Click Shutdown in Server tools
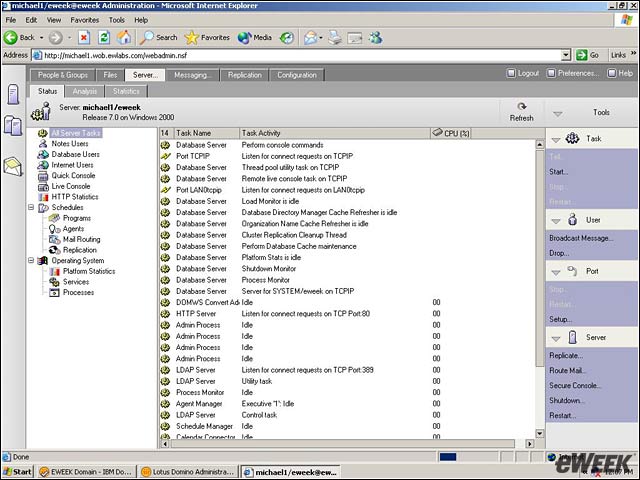The height and width of the screenshot is (480, 640). tap(567, 400)
